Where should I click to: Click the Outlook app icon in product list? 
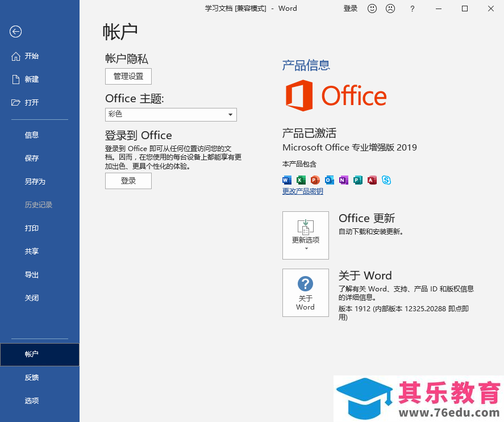pyautogui.click(x=329, y=180)
